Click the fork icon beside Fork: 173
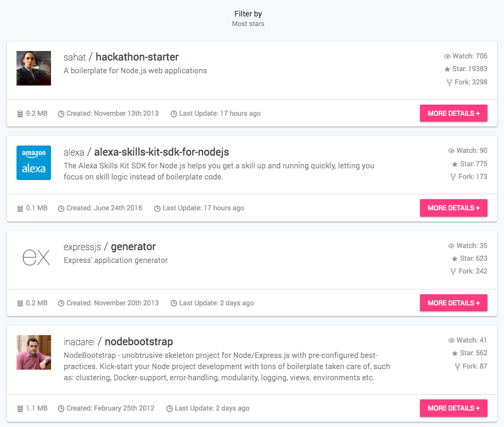The image size is (504, 427). 453,177
